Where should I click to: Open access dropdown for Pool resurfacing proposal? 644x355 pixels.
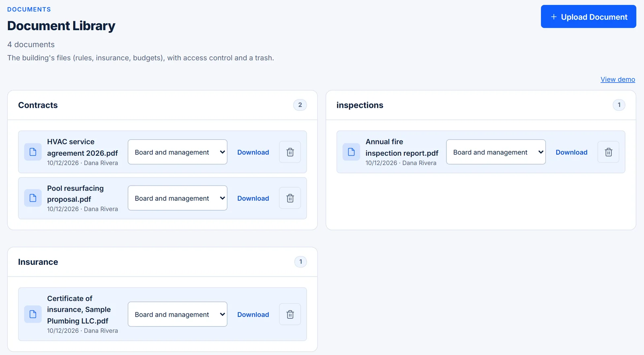(x=178, y=198)
